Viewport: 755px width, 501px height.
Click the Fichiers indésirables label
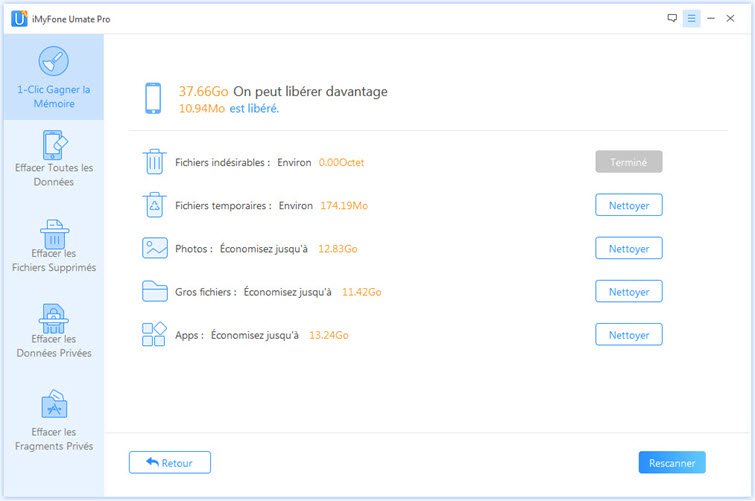pos(222,162)
